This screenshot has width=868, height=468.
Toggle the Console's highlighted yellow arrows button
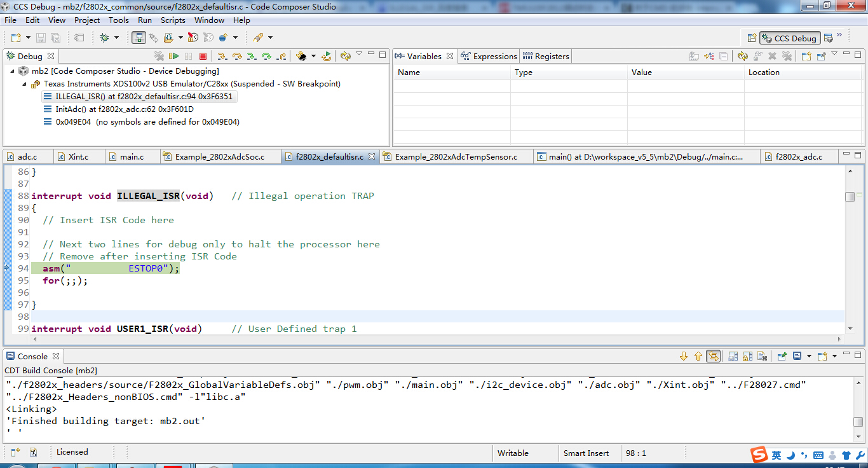coord(714,356)
